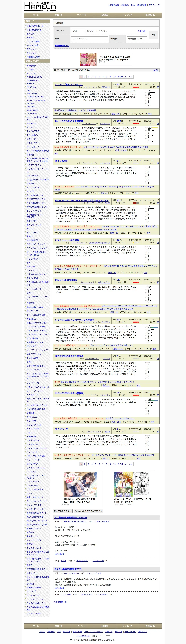Open details 詳 for シリーズ「私のミスでした」
The image size is (186, 644).
[x=158, y=87]
